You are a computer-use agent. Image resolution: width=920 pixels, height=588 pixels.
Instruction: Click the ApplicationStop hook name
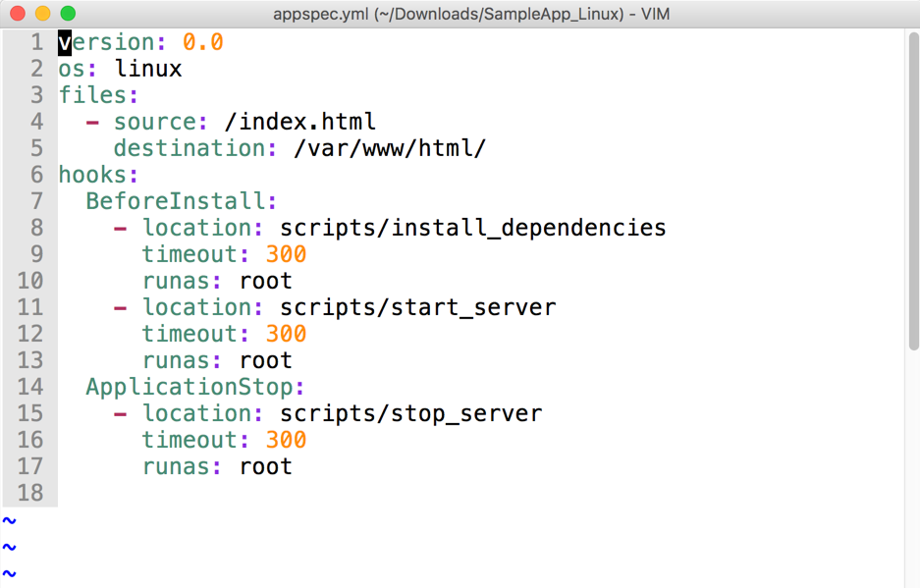click(189, 387)
